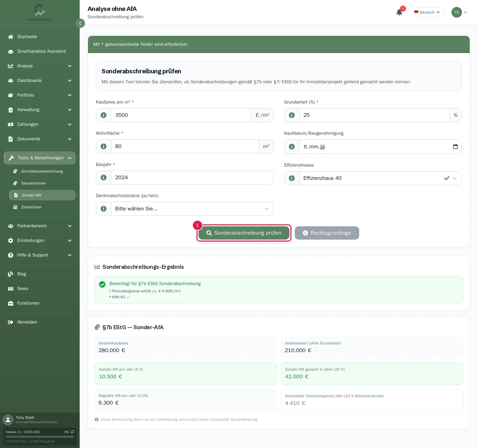Click the Tony Stark profile avatar
Viewport: 478px width, 448px height.
[x=8, y=420]
